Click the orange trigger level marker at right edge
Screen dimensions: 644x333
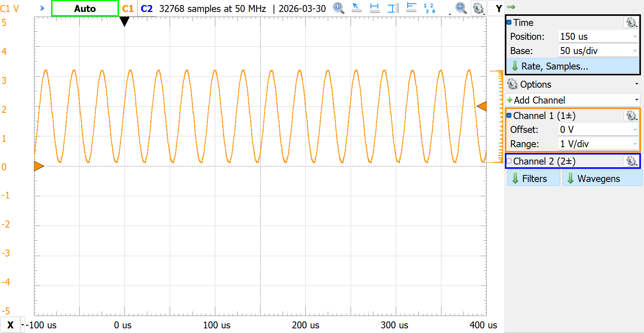pos(482,106)
